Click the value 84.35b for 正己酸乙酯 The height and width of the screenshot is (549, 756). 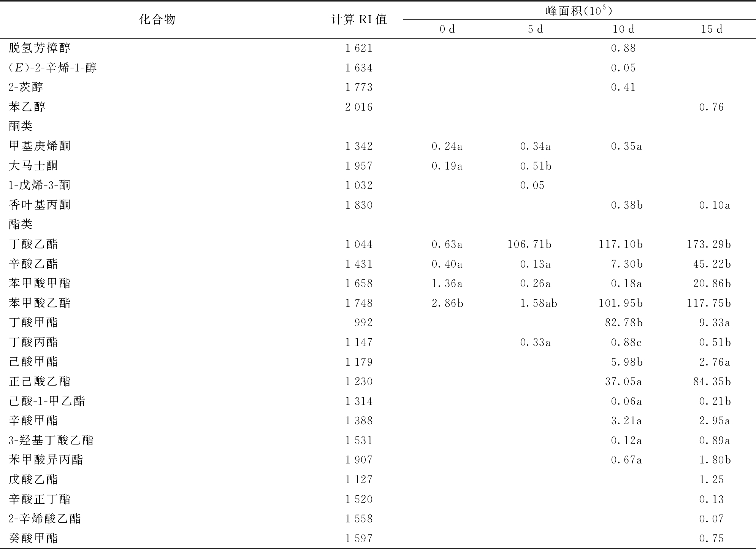click(712, 381)
